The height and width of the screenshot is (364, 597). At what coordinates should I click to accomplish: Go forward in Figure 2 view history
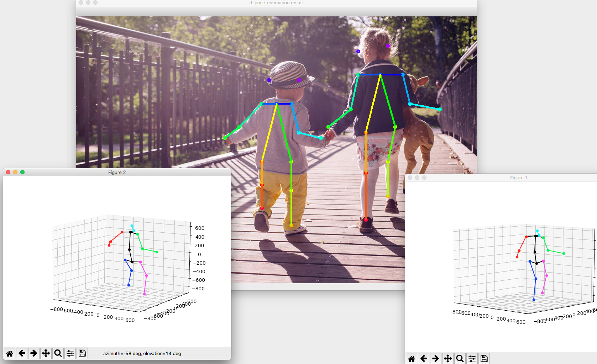coord(34,353)
